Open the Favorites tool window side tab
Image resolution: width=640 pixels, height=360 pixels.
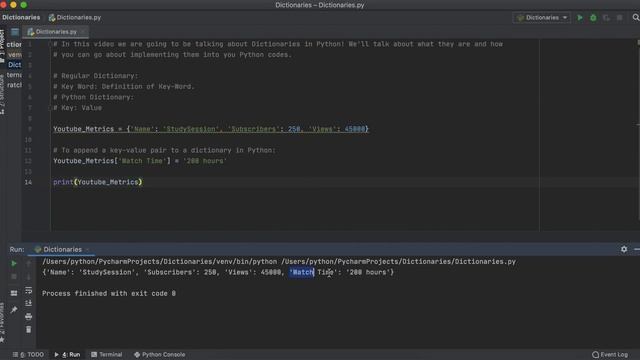(x=2, y=322)
